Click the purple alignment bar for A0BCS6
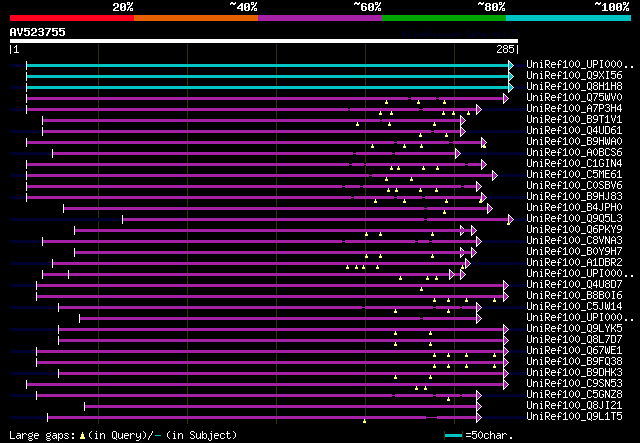640x443 pixels. [x=256, y=154]
